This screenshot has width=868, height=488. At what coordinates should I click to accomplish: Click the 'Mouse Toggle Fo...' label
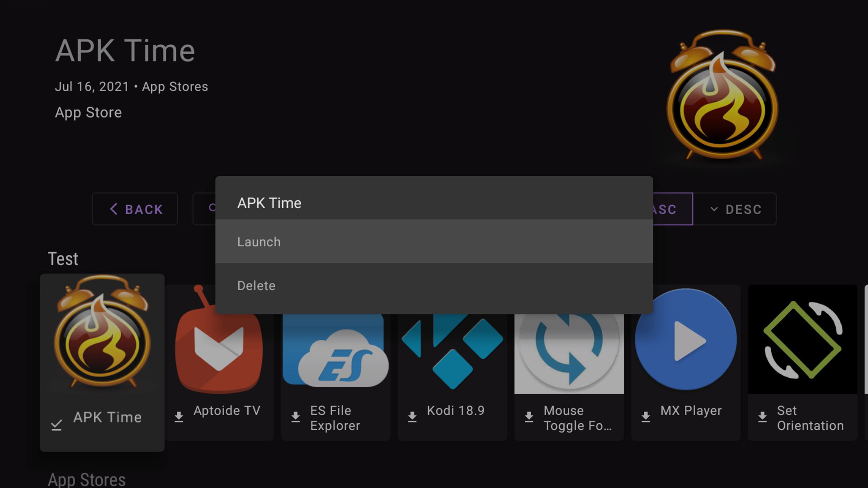(577, 418)
